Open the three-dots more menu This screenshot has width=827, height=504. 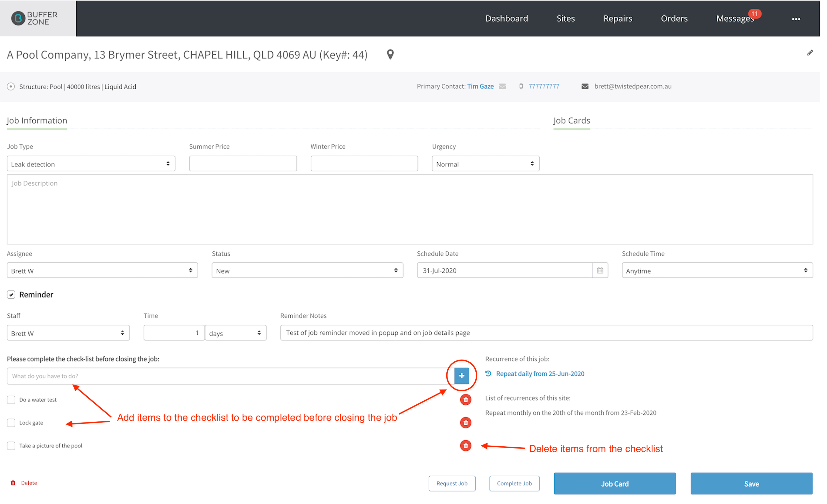click(x=796, y=19)
